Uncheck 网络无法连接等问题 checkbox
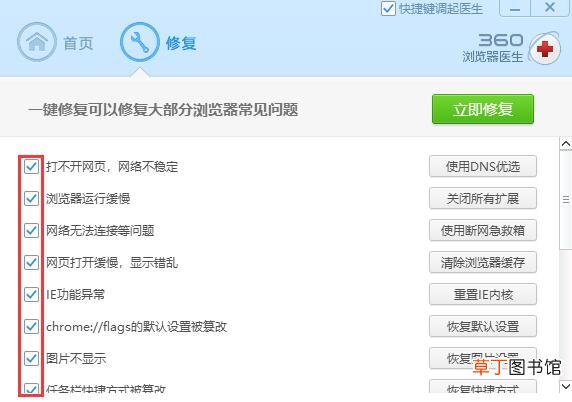The width and height of the screenshot is (572, 402). [31, 231]
